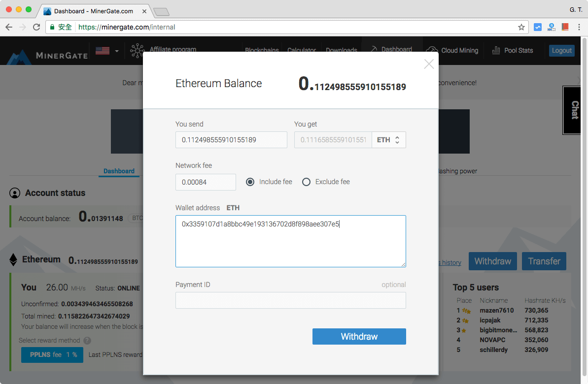Click the PPLNS fee 1% selector

click(x=52, y=354)
